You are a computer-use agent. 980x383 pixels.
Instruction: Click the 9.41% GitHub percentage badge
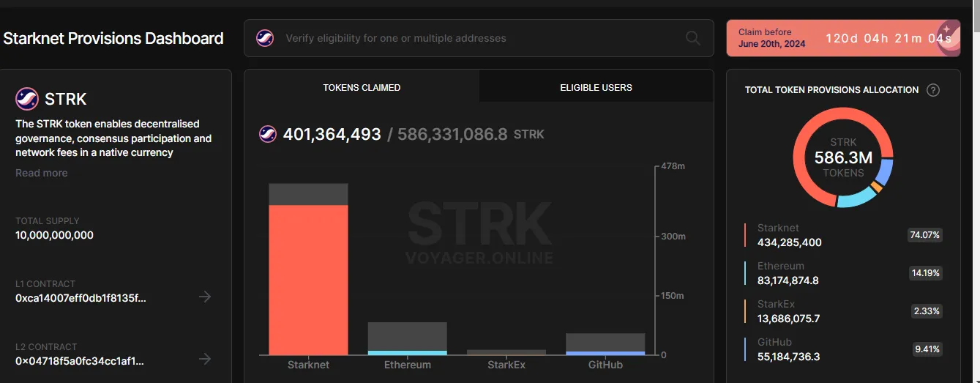coord(926,349)
